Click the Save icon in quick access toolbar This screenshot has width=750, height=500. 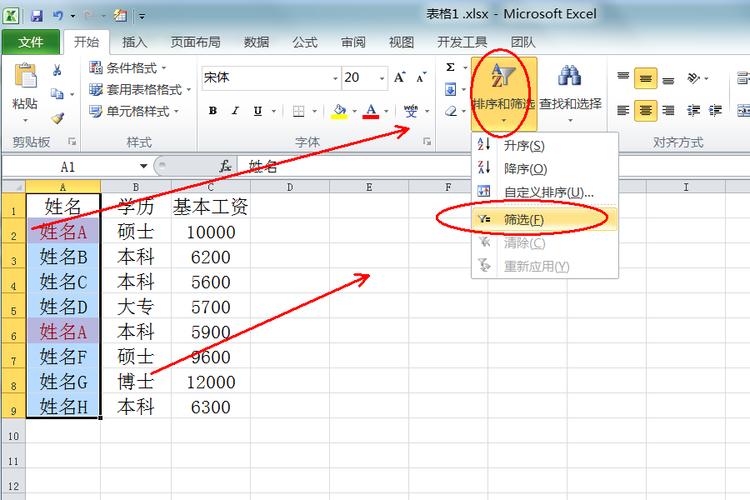pos(36,16)
